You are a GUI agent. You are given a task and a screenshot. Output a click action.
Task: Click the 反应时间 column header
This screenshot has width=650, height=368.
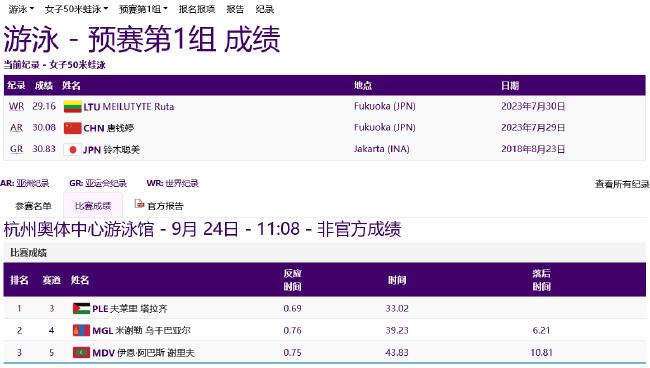(292, 280)
